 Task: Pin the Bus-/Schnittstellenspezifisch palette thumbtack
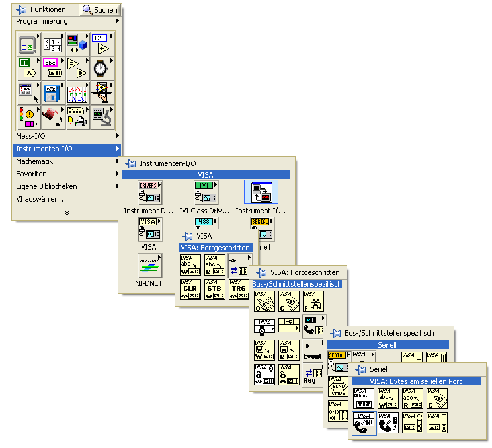pyautogui.click(x=335, y=333)
